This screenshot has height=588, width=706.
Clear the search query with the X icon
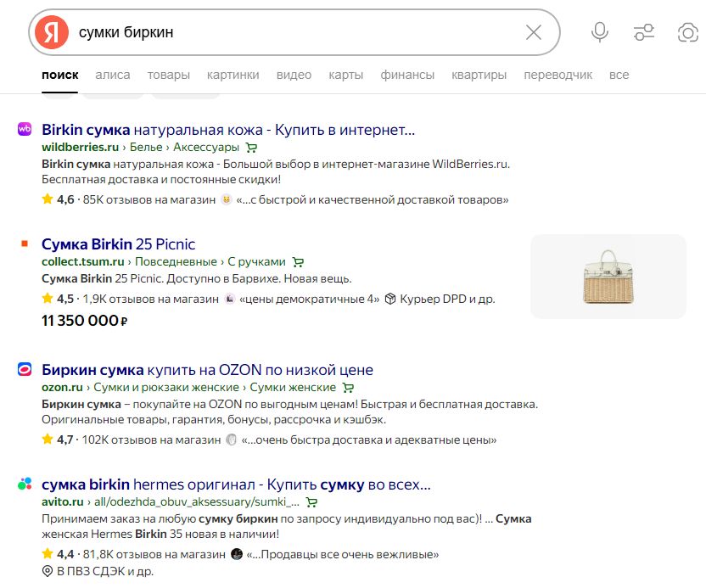[x=534, y=31]
